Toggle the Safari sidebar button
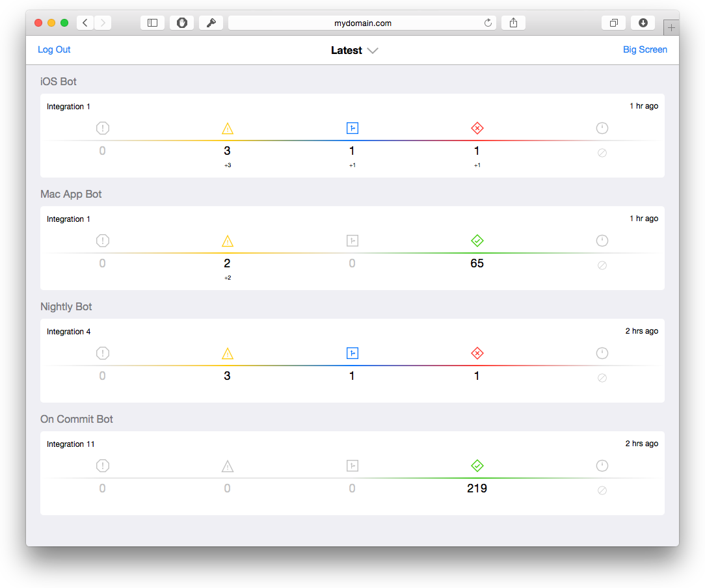The height and width of the screenshot is (588, 705). tap(152, 23)
